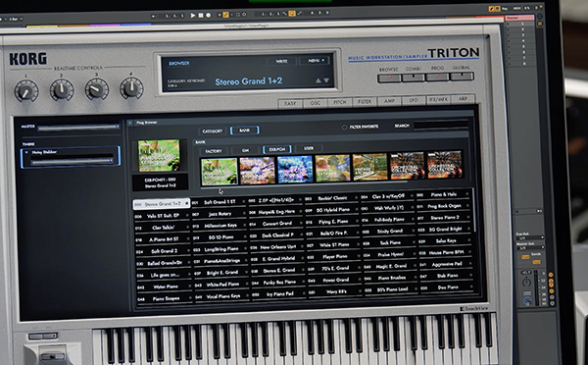
Task: Select the previous program with the up arrow
Action: pos(318,80)
